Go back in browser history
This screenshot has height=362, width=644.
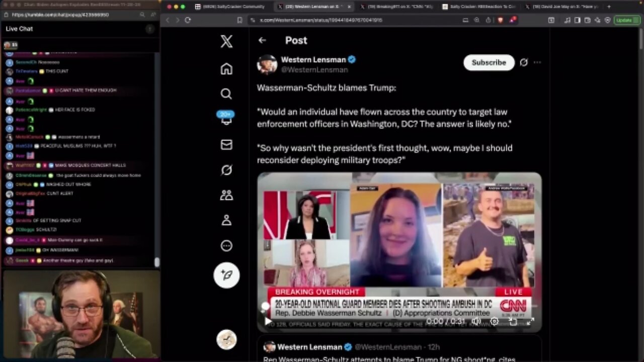(x=168, y=20)
